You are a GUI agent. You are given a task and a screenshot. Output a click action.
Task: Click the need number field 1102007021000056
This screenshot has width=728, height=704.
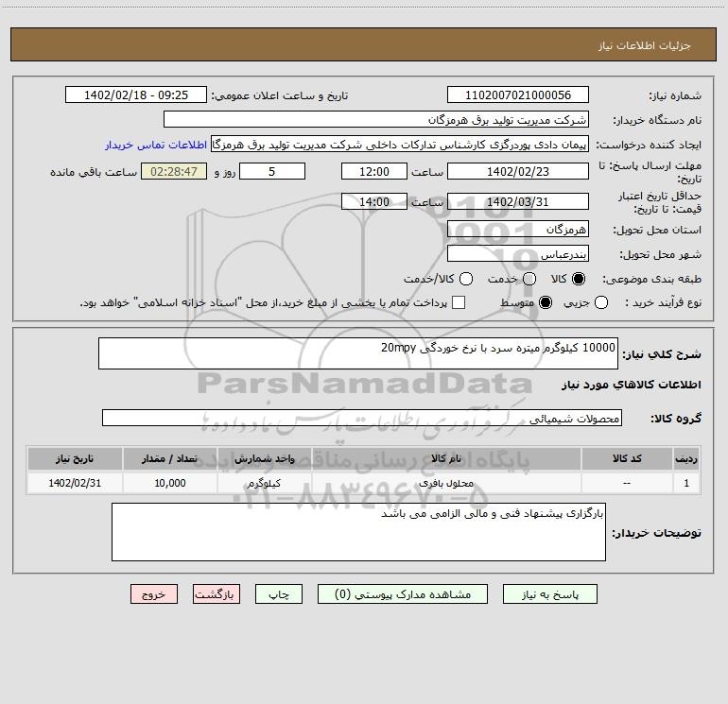click(518, 94)
